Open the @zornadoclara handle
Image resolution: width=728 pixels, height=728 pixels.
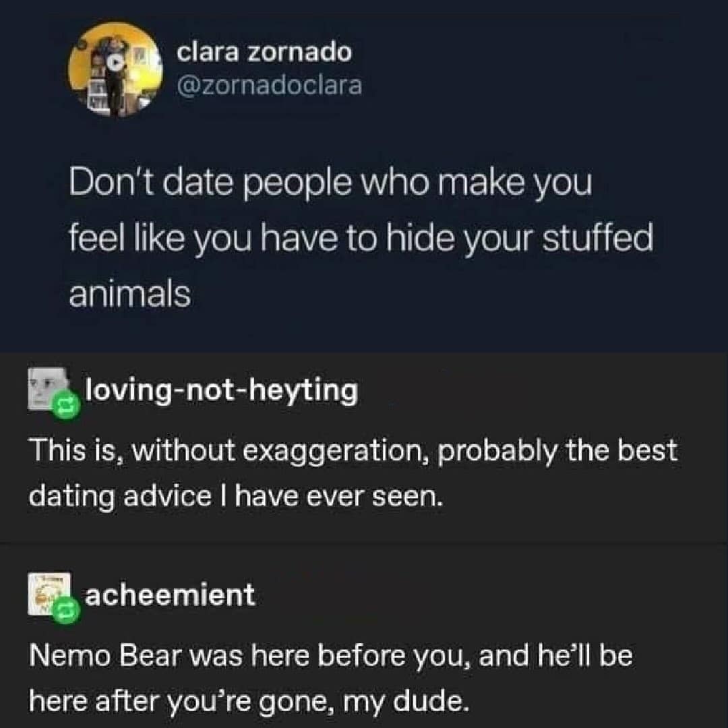(x=269, y=85)
